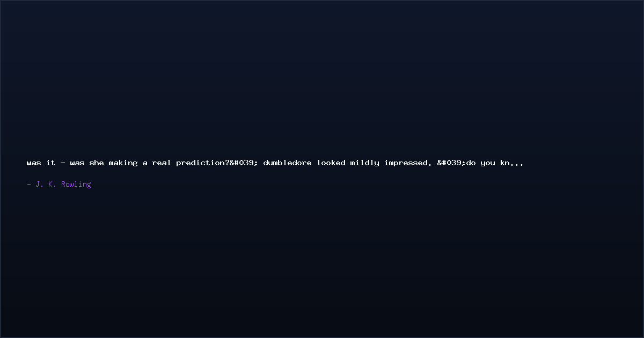Select the word 'real' in the quote
The height and width of the screenshot is (338, 644).
tap(162, 163)
